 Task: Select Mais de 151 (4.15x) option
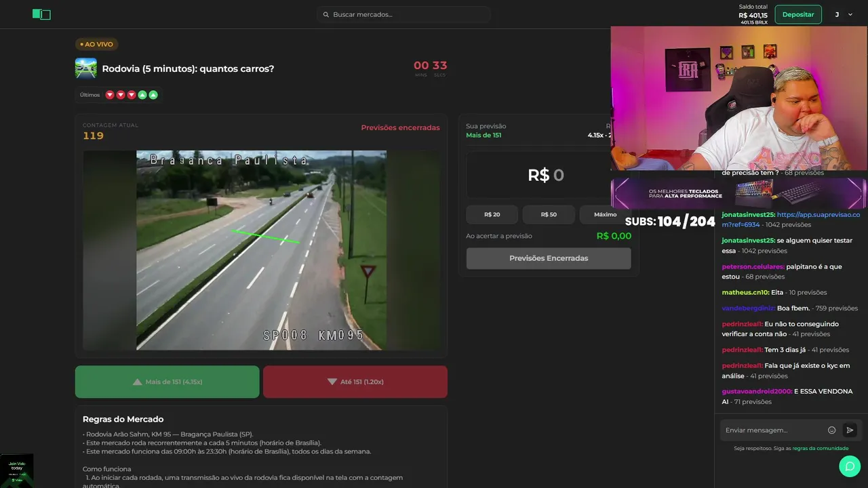tap(167, 382)
